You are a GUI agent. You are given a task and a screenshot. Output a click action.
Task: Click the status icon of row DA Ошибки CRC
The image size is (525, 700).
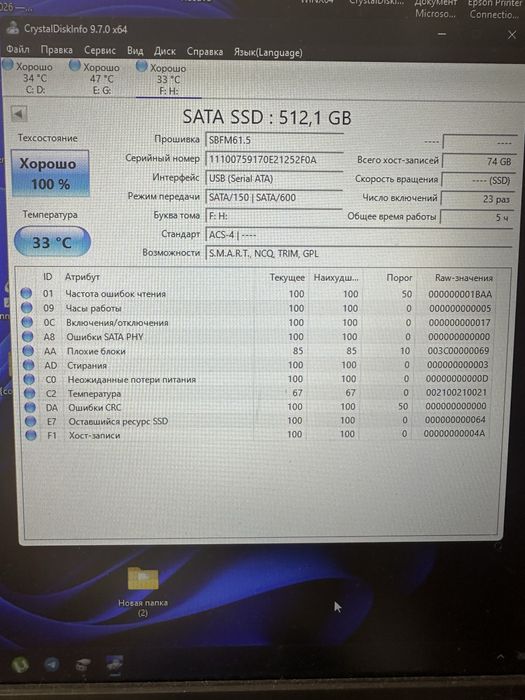30,407
